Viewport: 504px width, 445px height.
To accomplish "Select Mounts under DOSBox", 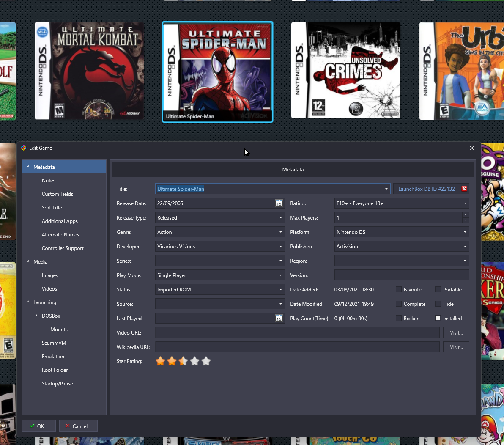I will click(59, 330).
